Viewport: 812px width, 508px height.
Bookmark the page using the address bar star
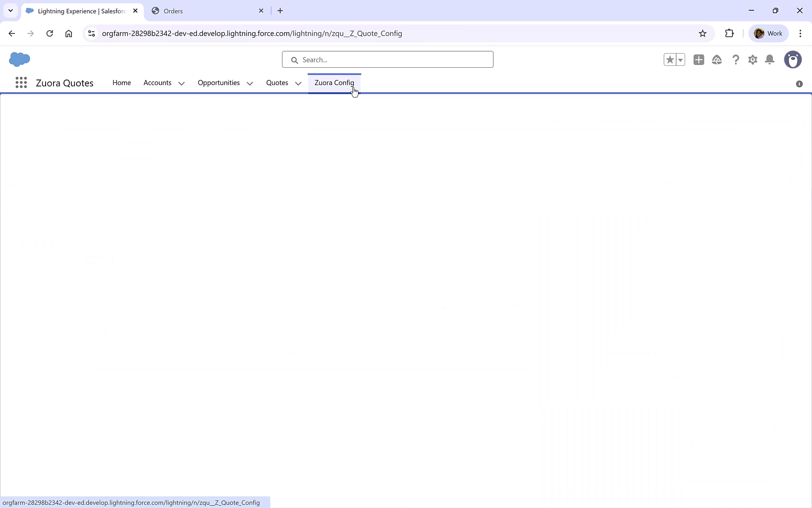(703, 33)
